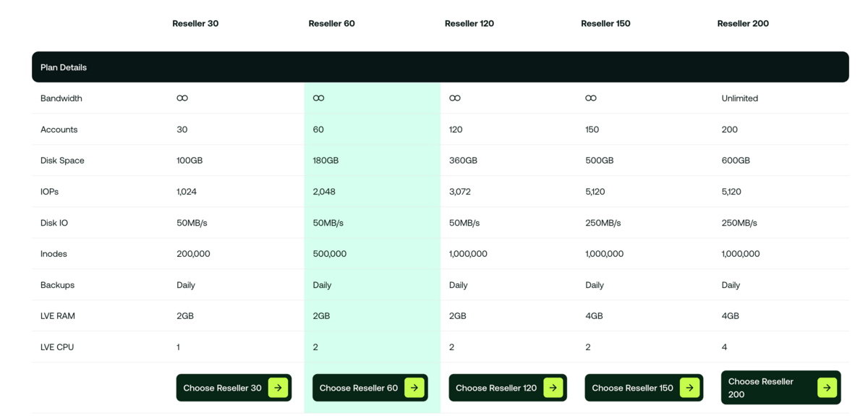Viewport: 868px width, 416px height.
Task: Click the Reseller 60 column heading
Action: [331, 23]
